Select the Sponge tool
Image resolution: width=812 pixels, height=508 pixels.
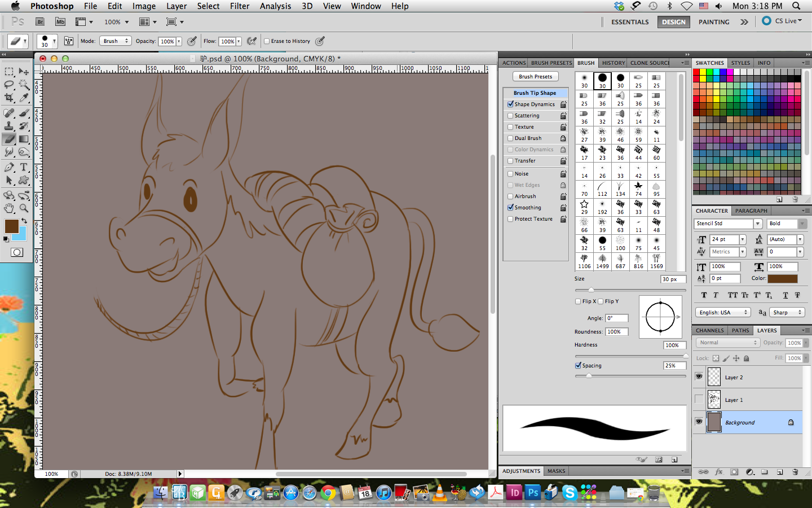[x=24, y=152]
